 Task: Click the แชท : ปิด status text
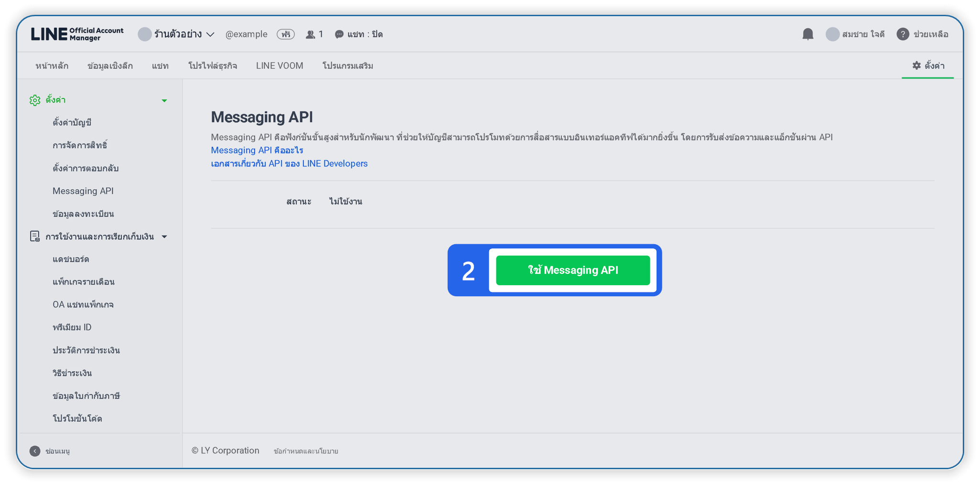(365, 34)
